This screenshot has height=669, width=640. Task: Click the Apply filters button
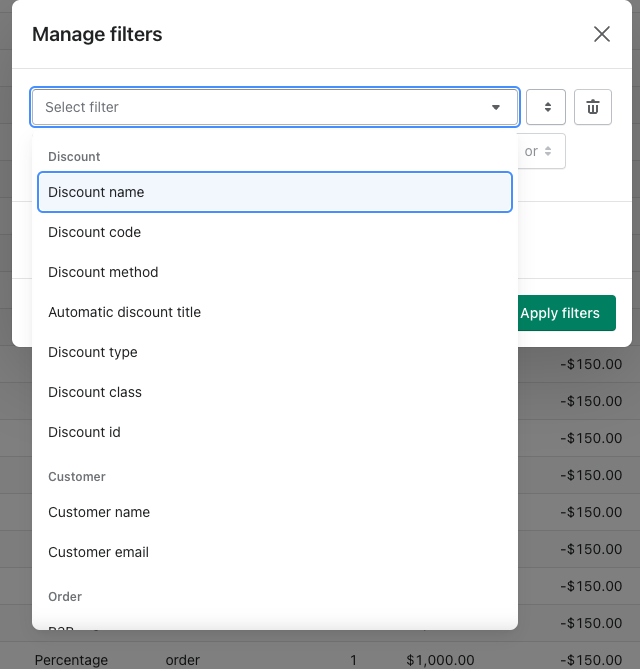(x=566, y=313)
